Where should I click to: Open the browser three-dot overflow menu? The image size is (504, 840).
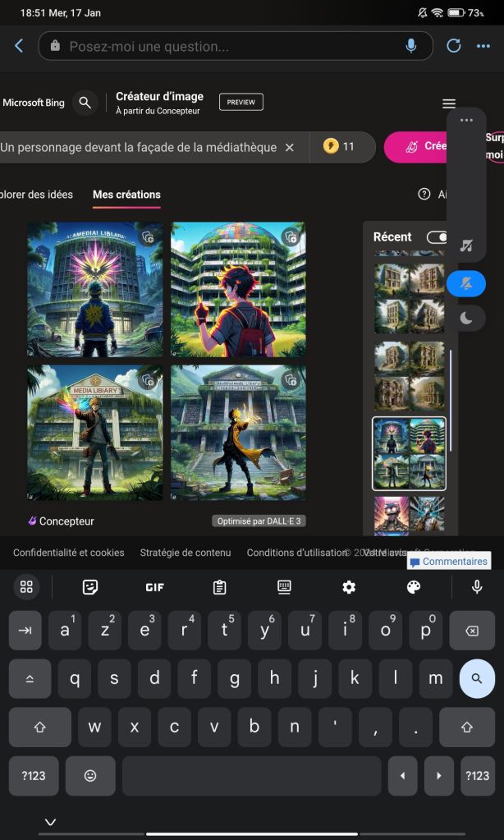point(483,46)
